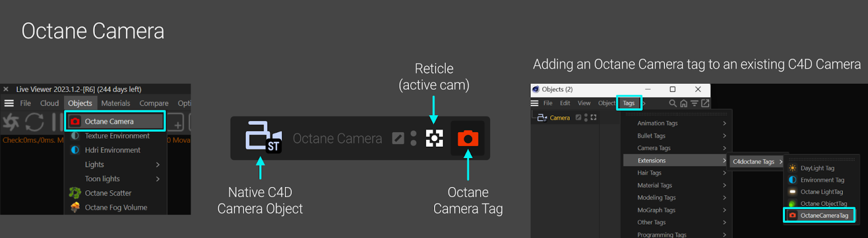This screenshot has width=868, height=238.
Task: Click the Live Viewer aperture send-scene icon
Action: tap(11, 122)
